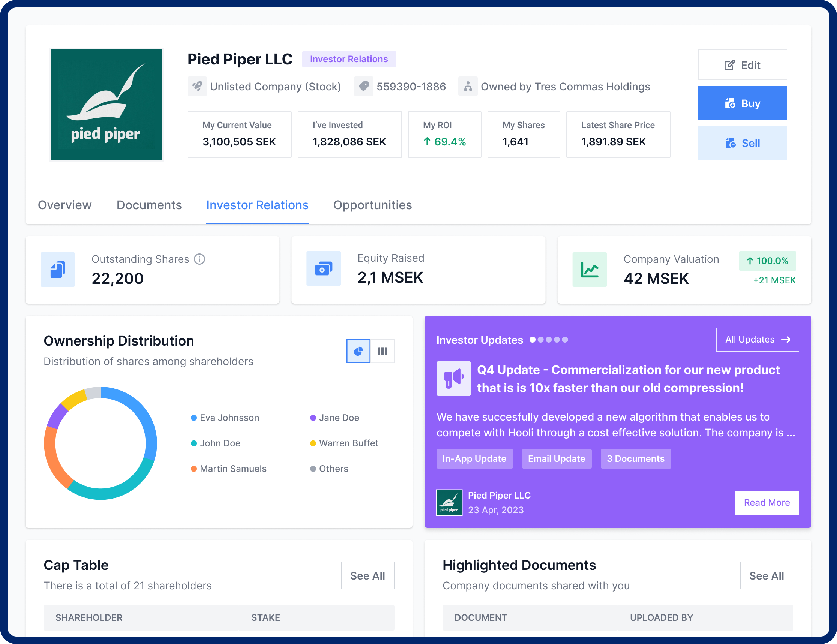Viewport: 837px width, 644px height.
Task: Click the hierarchy icon beside Owned by
Action: 468,86
